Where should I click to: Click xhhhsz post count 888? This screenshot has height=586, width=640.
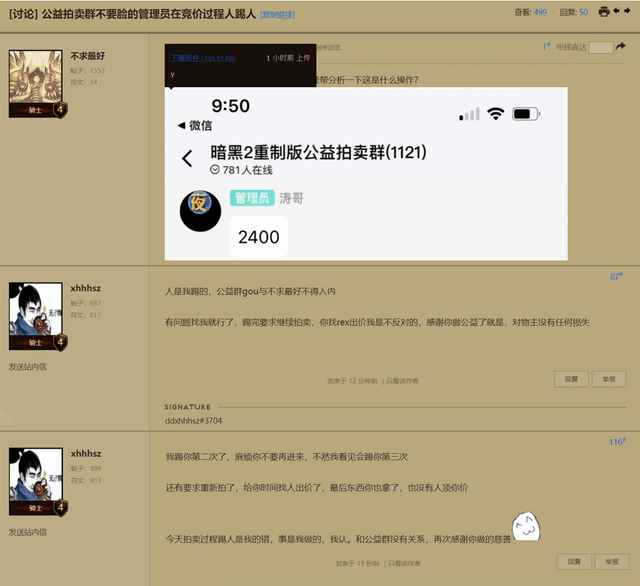pyautogui.click(x=96, y=469)
